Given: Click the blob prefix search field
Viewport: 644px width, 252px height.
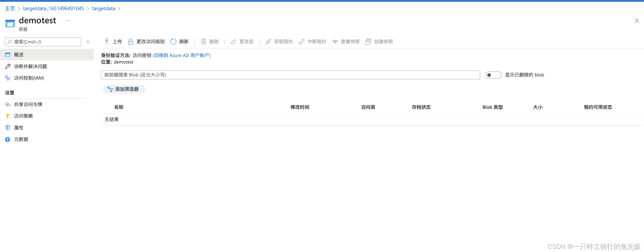Looking at the screenshot, I should coord(290,75).
